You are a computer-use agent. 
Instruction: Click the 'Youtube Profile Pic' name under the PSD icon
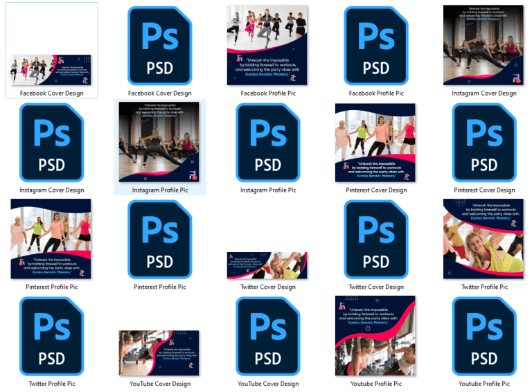click(x=484, y=384)
